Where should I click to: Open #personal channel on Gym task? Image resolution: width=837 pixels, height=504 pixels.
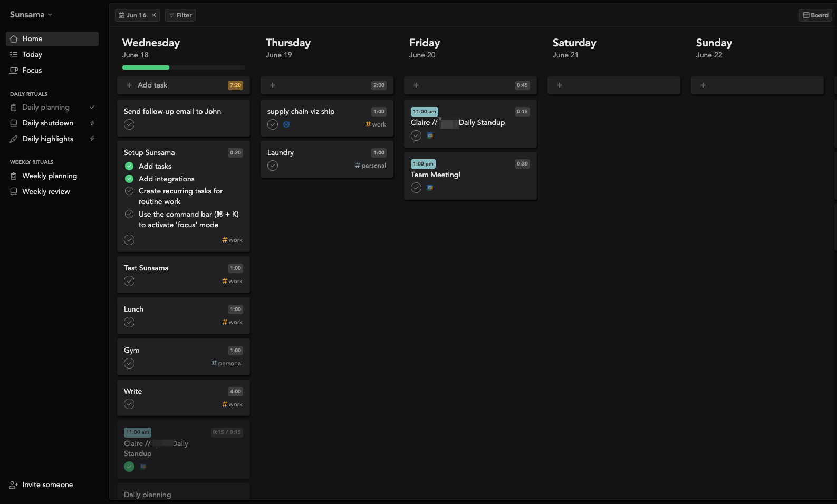[x=227, y=363]
